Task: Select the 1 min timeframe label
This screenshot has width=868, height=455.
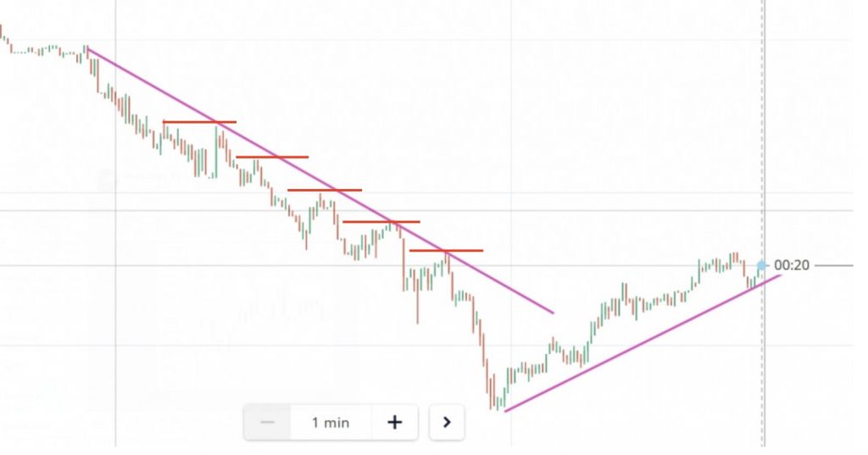Action: (x=330, y=422)
